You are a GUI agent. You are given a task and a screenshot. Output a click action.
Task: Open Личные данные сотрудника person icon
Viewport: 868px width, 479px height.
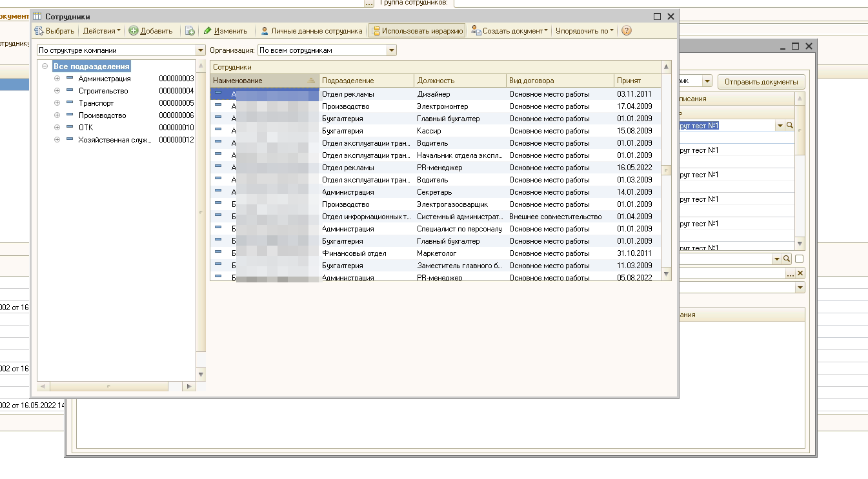tap(265, 30)
